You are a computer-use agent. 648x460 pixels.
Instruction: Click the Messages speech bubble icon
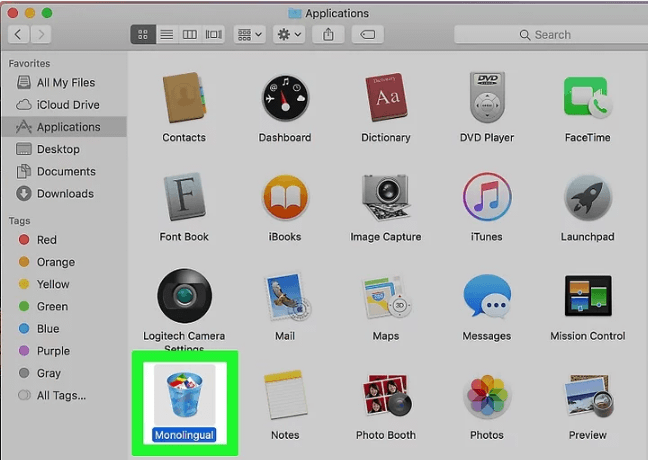click(x=487, y=296)
